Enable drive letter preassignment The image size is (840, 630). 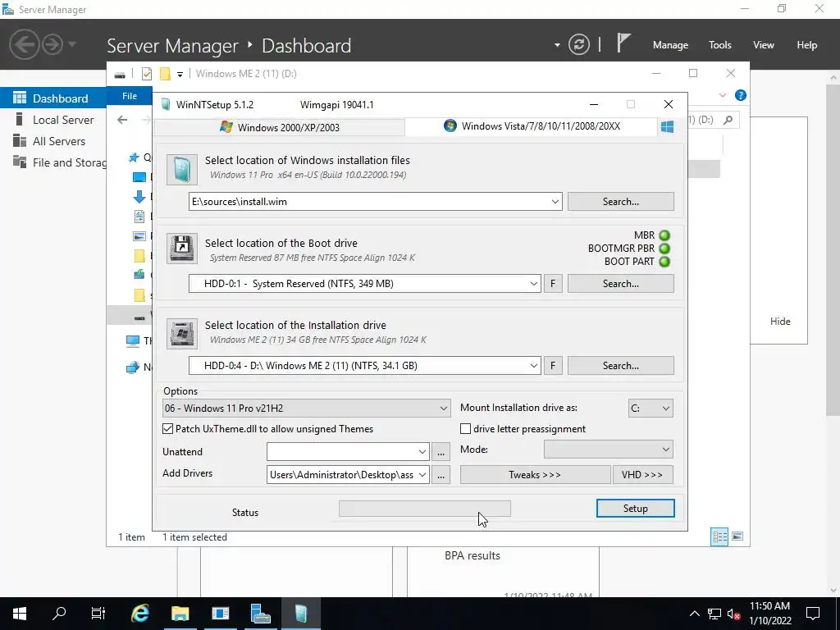tap(466, 429)
